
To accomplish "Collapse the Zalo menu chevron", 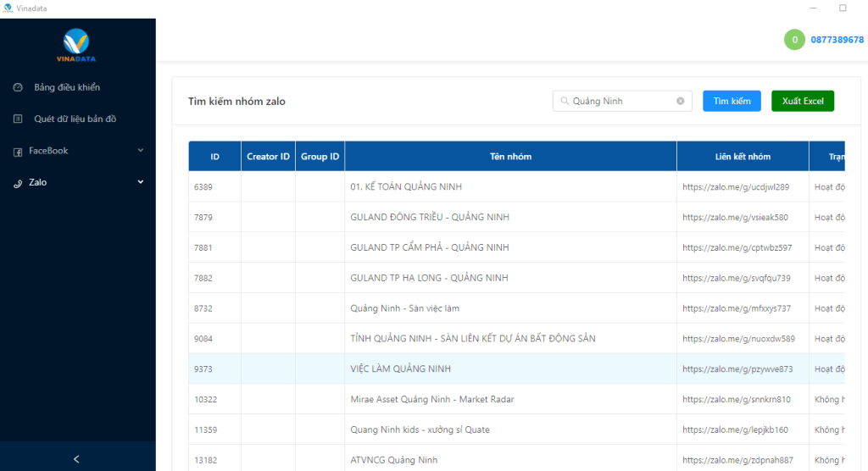I will click(141, 182).
